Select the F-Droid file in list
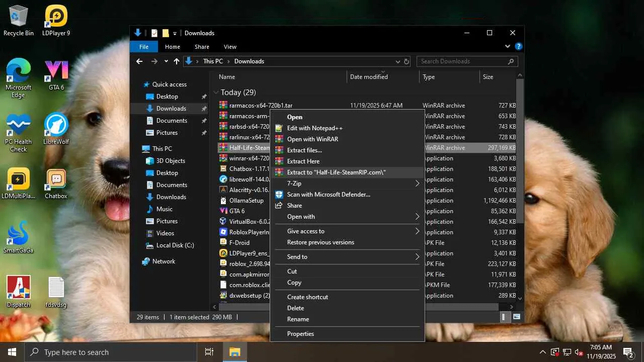 coord(244,243)
